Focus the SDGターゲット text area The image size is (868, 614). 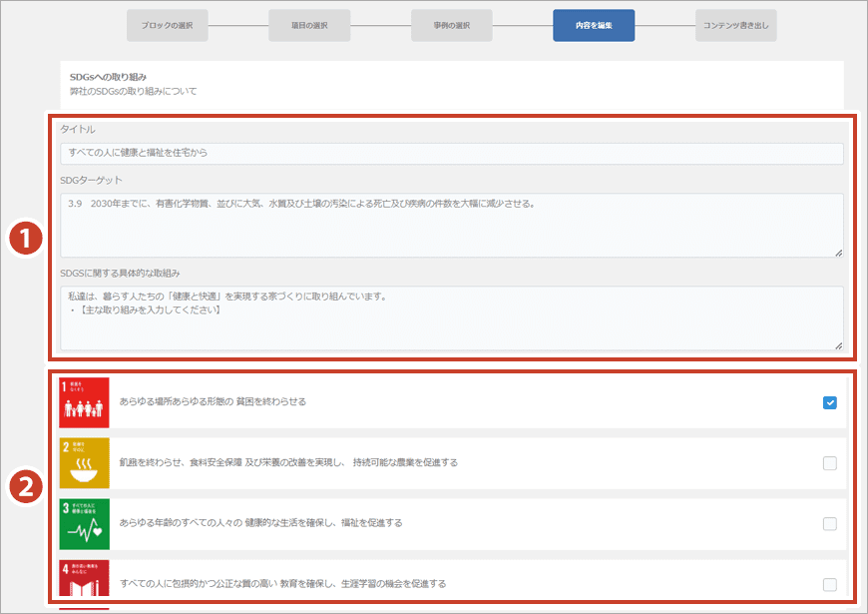pos(451,225)
